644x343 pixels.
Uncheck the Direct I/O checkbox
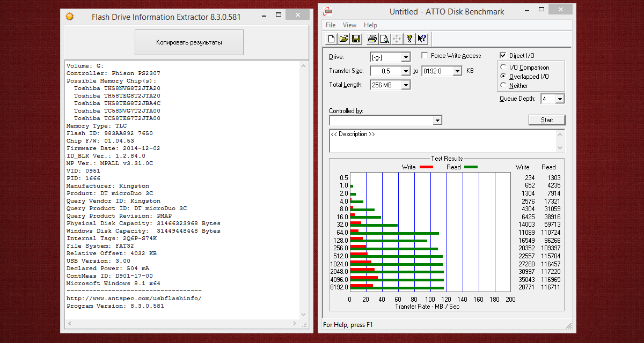tap(503, 56)
